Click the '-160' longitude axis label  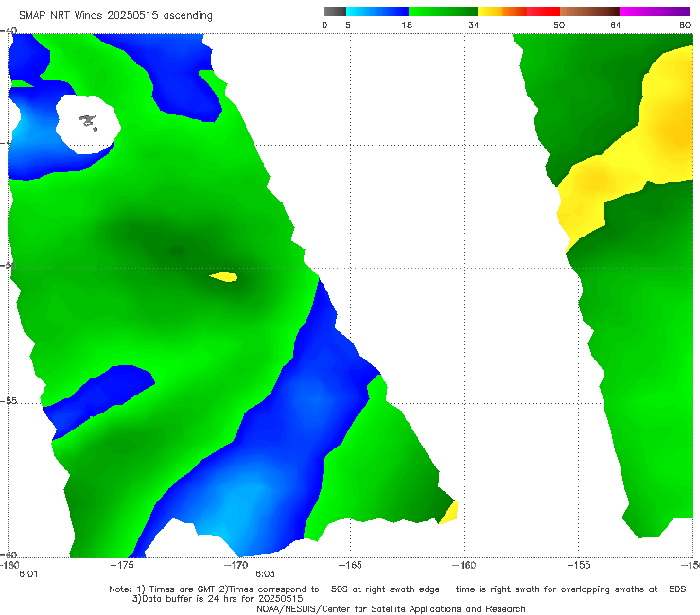point(464,565)
